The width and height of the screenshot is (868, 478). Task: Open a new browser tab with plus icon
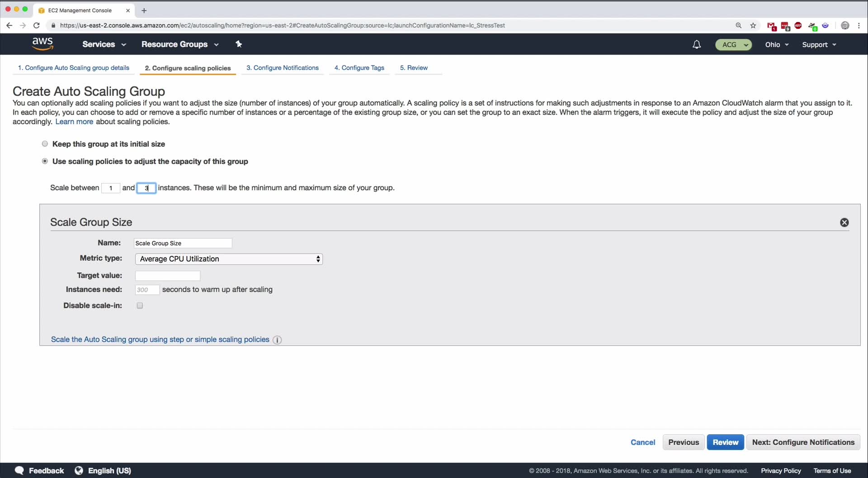[144, 10]
